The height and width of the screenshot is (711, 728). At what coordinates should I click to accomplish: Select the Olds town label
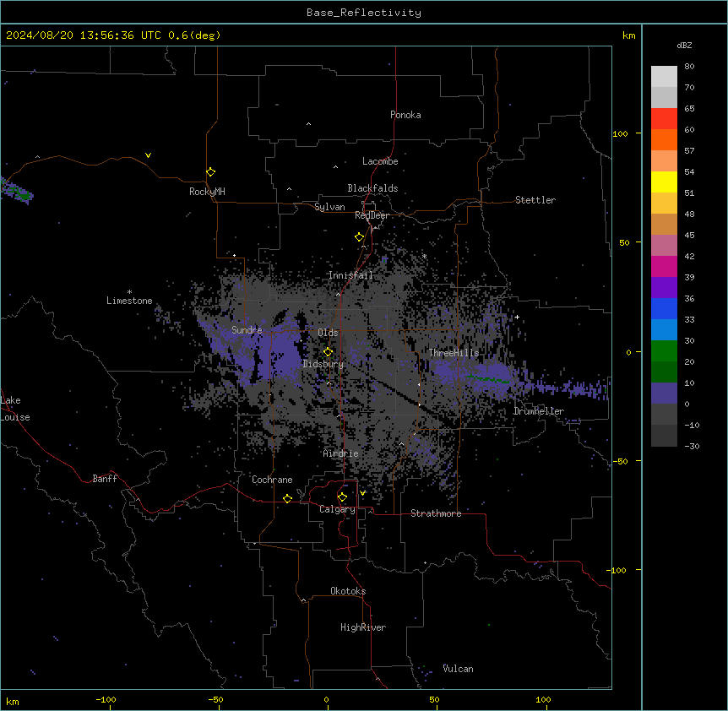coord(328,333)
